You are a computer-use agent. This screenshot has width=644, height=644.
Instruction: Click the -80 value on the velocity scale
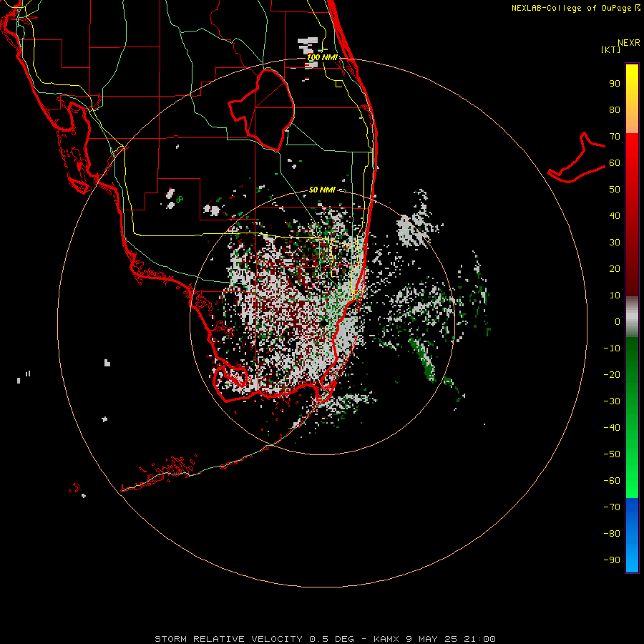pyautogui.click(x=612, y=534)
